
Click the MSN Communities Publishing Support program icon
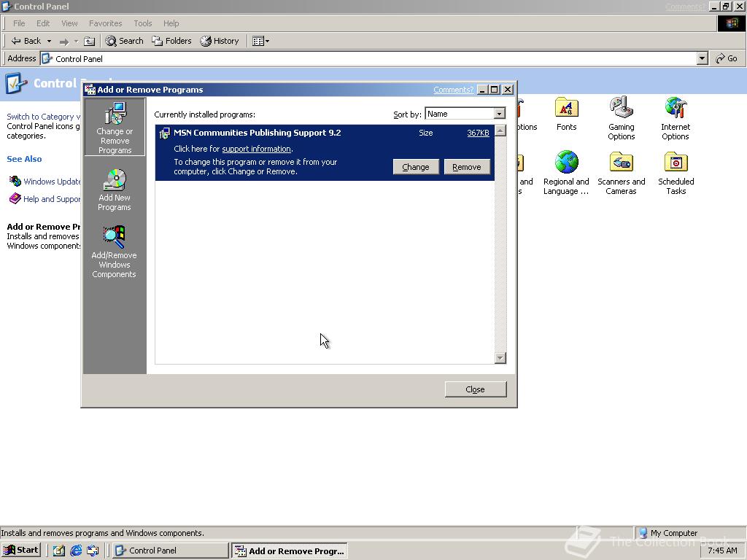tap(164, 133)
